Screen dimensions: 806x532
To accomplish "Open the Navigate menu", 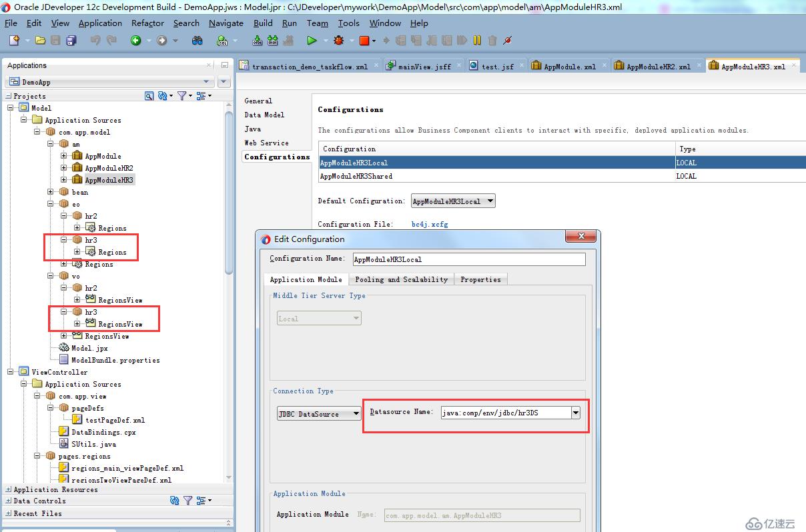I will tap(226, 23).
